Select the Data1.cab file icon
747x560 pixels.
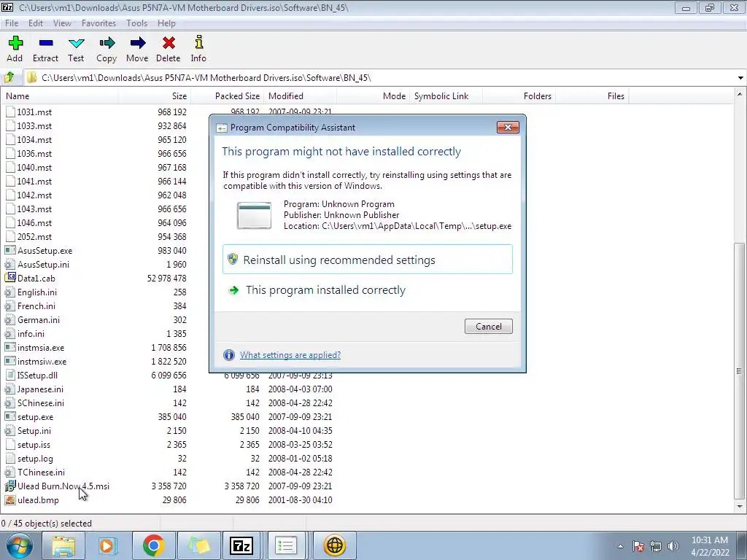tap(10, 278)
